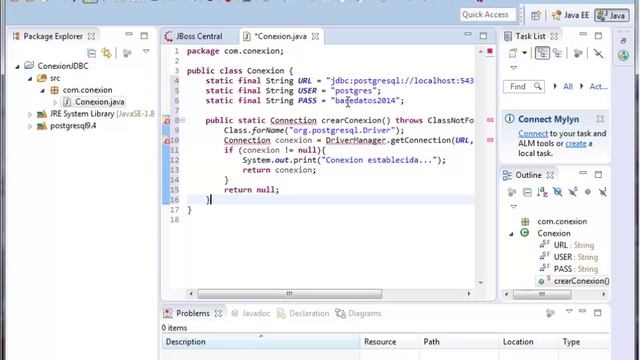Open the Task List view menu triangle
The width and height of the screenshot is (640, 360).
click(513, 68)
